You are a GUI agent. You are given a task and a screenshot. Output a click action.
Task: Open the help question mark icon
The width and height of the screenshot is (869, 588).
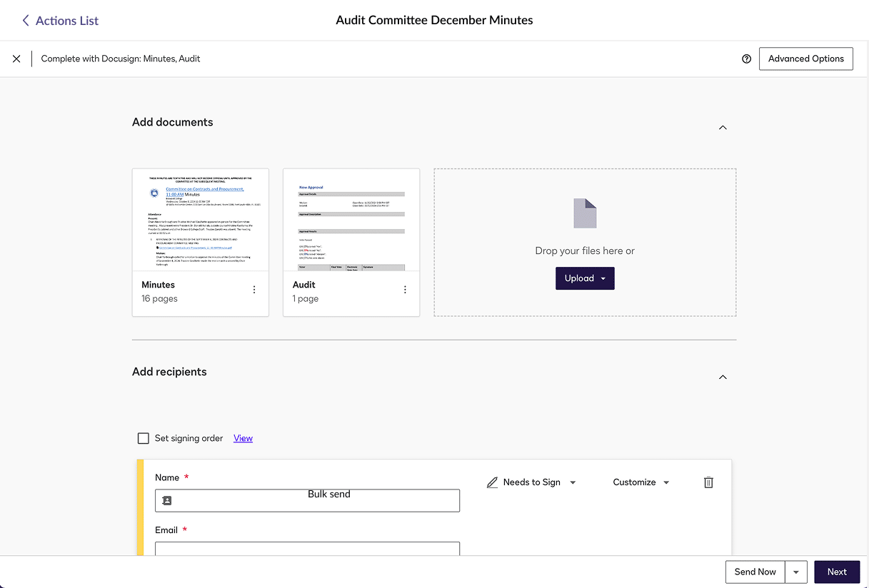746,59
